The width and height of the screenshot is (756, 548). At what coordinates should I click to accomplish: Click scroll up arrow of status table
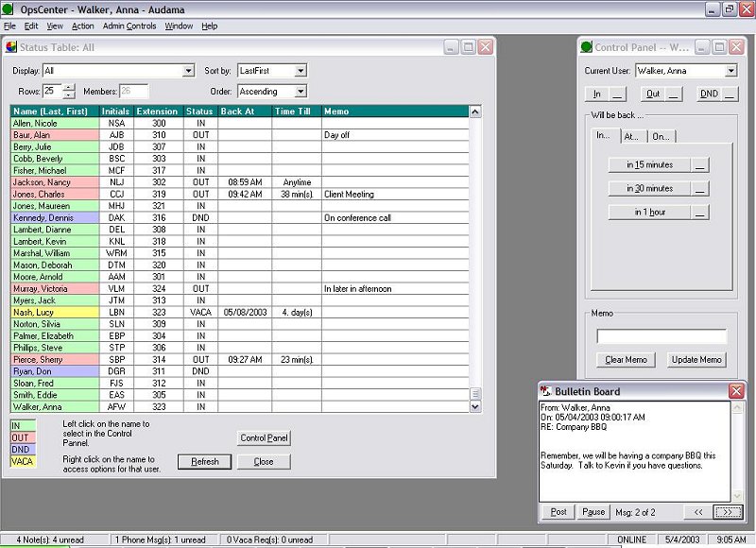click(475, 111)
